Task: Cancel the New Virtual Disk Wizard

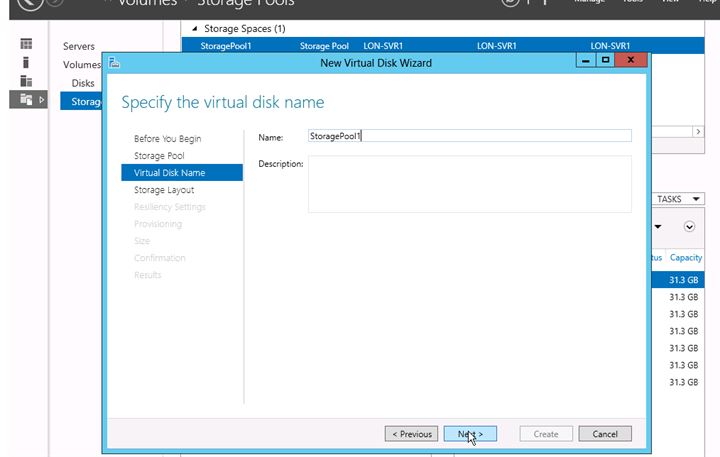Action: [605, 434]
